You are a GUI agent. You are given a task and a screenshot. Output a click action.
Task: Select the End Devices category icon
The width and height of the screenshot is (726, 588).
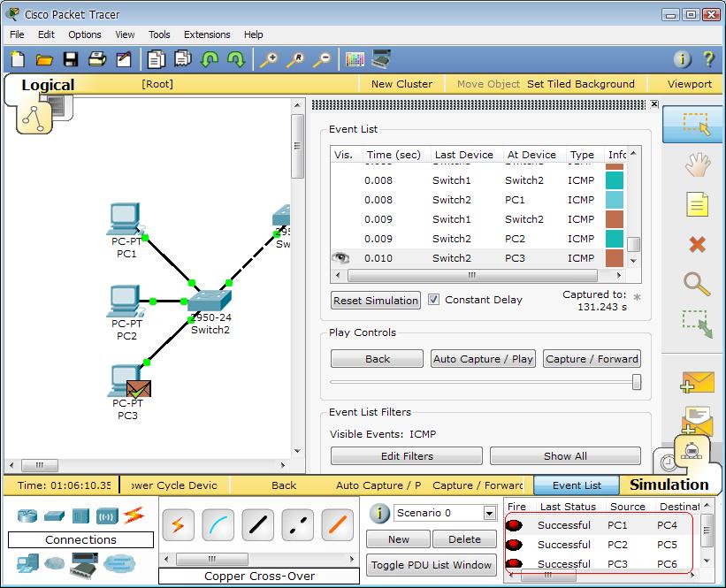27,563
